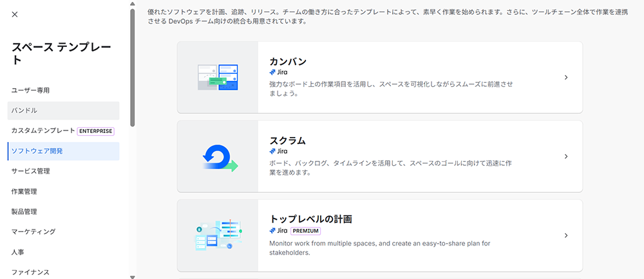This screenshot has width=644, height=279.
Task: Select バンドル category in sidebar
Action: [x=24, y=111]
